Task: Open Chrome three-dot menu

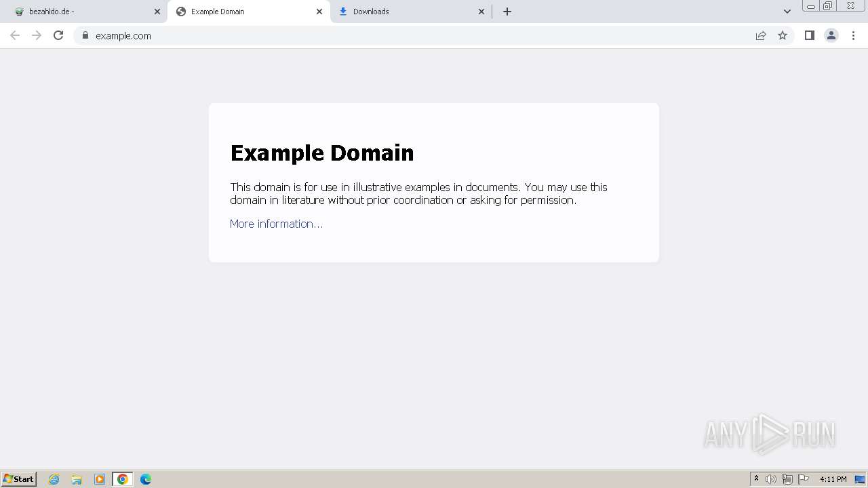Action: click(x=853, y=35)
